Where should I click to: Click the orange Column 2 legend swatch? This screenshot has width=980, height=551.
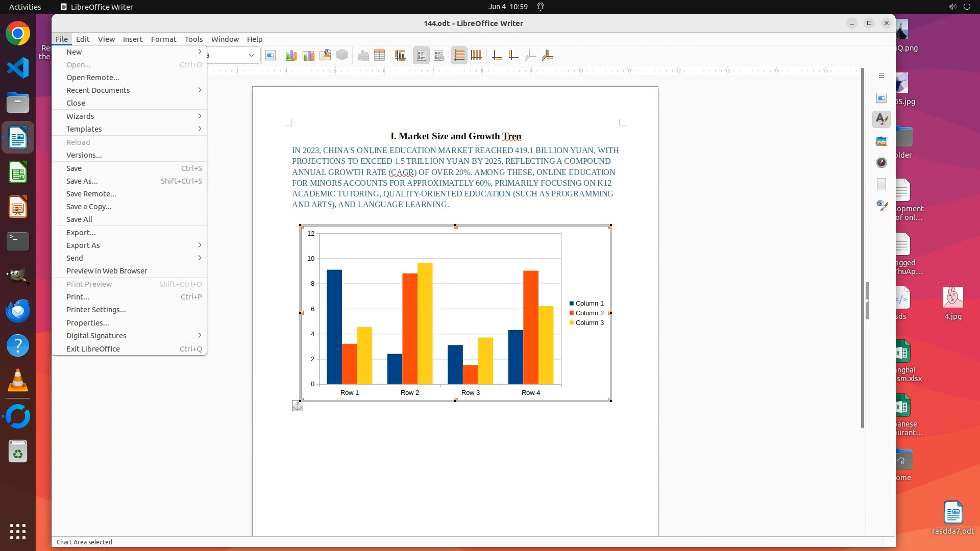click(572, 313)
